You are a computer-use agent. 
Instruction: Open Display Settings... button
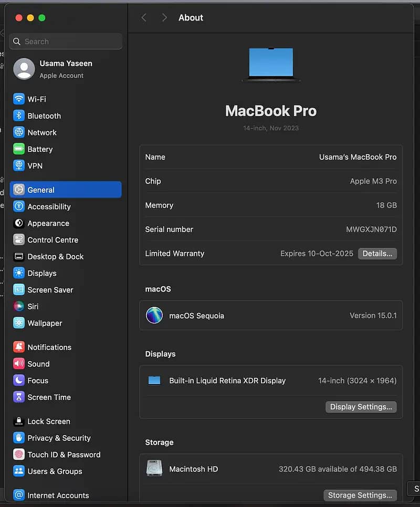pos(361,407)
